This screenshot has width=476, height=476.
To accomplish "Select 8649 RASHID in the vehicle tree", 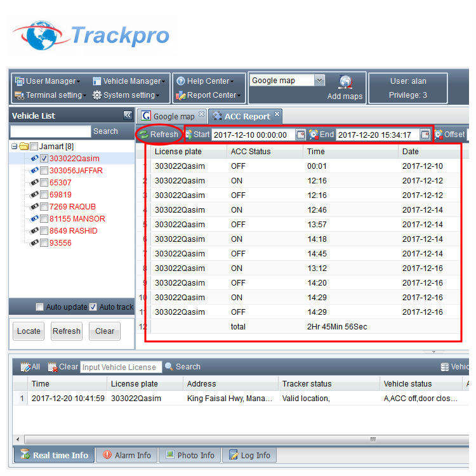I will (x=73, y=231).
